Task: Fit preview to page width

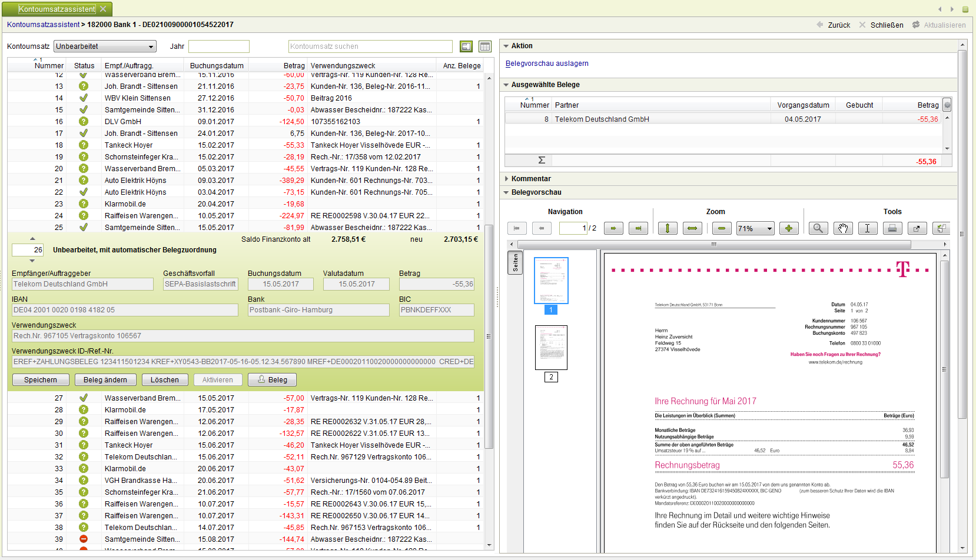Action: [692, 228]
